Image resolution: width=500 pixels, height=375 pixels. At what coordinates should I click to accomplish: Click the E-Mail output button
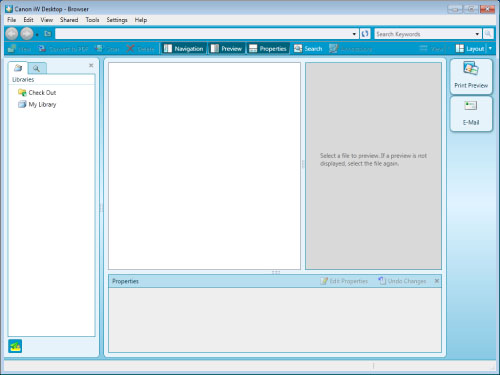[471, 114]
